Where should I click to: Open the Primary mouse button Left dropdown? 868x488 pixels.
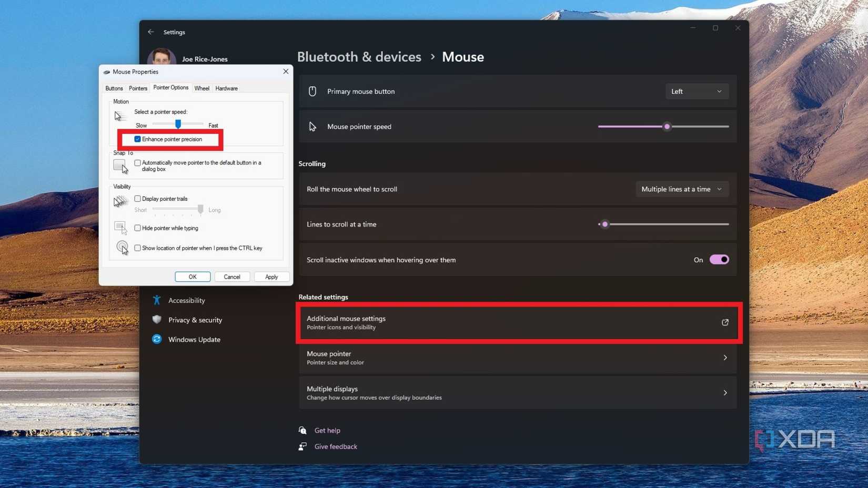pyautogui.click(x=697, y=91)
